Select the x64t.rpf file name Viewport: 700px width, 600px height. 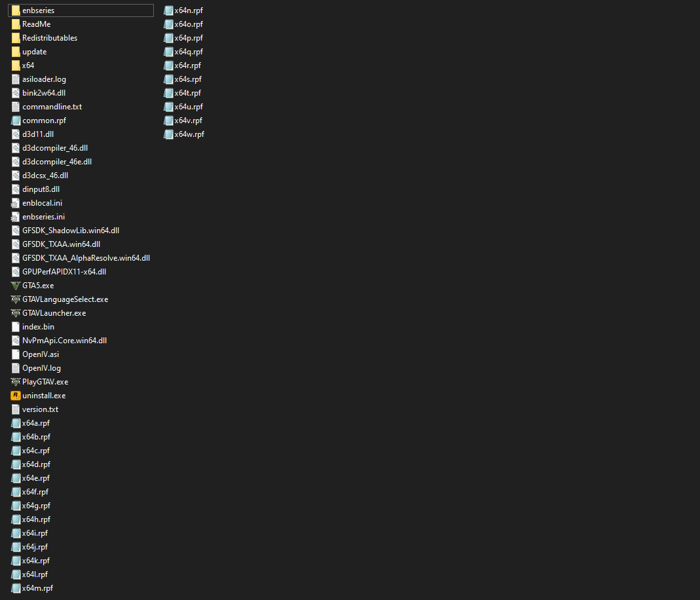point(187,93)
